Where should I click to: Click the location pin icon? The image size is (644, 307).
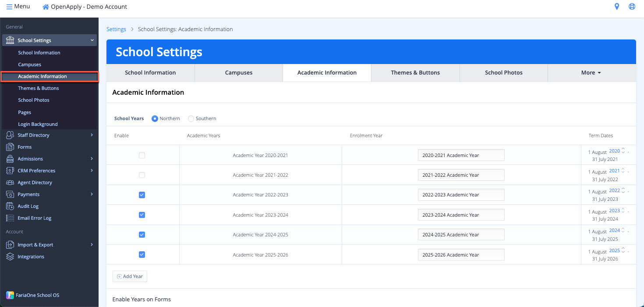(x=617, y=7)
